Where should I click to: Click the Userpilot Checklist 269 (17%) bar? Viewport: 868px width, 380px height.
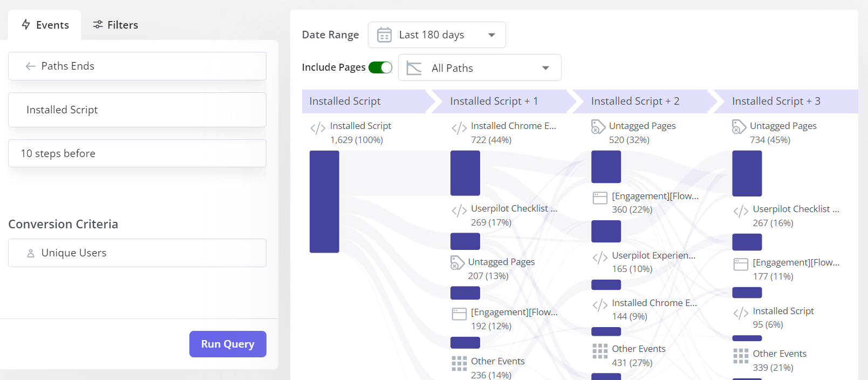click(x=465, y=241)
